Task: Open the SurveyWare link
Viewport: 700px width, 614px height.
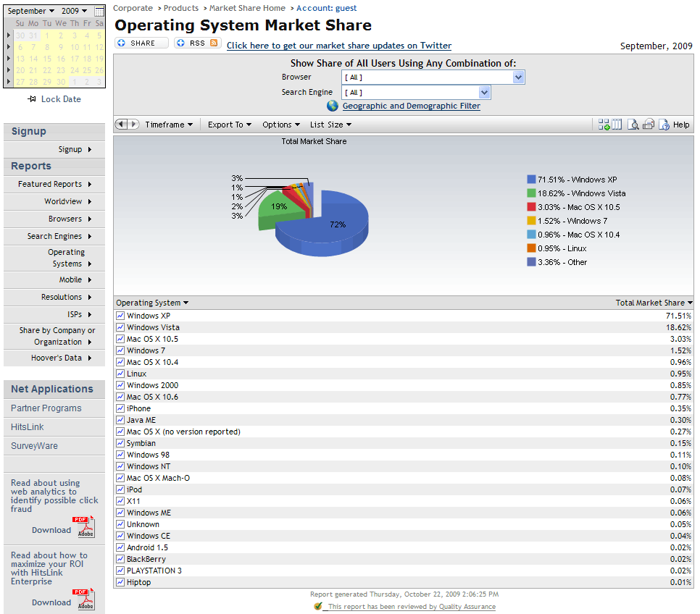Action: pyautogui.click(x=34, y=445)
